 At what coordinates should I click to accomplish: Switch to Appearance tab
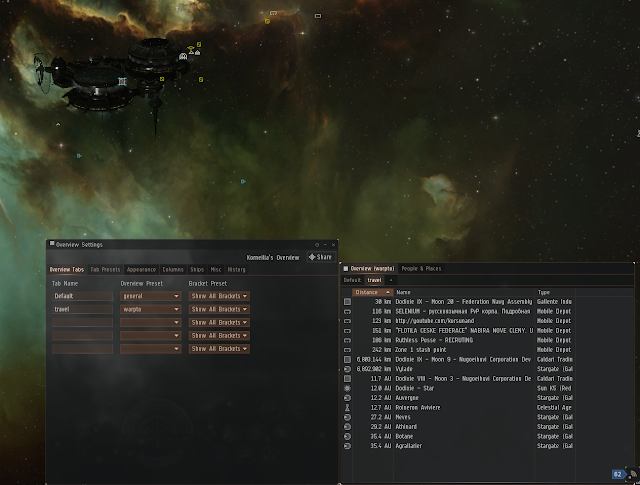click(x=141, y=269)
